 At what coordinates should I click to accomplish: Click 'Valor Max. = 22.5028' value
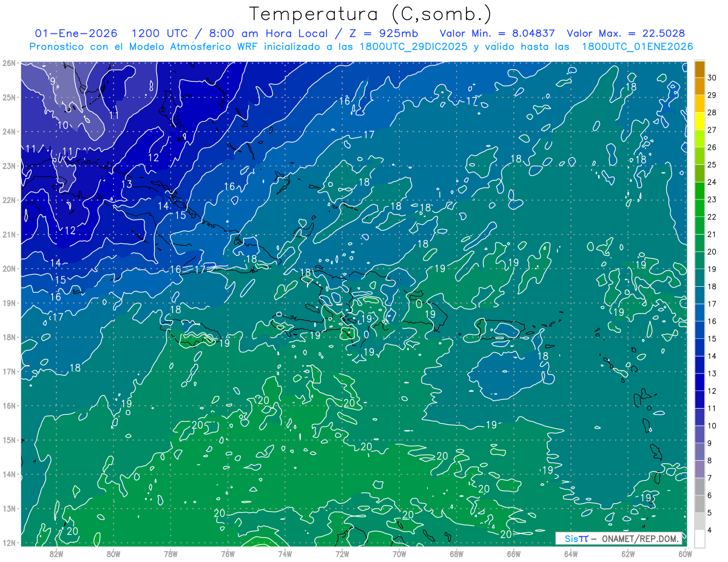[x=626, y=33]
